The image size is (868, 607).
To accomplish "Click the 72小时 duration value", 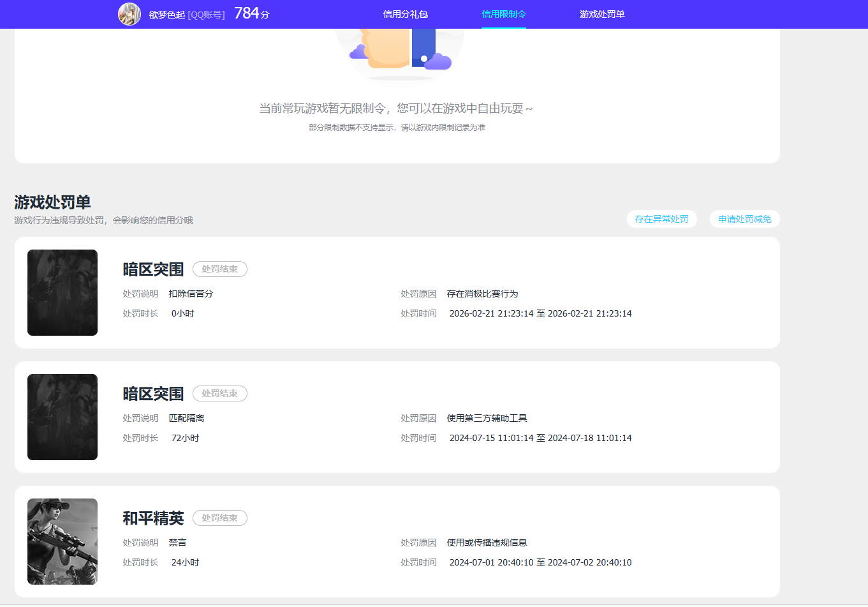I will pyautogui.click(x=185, y=438).
